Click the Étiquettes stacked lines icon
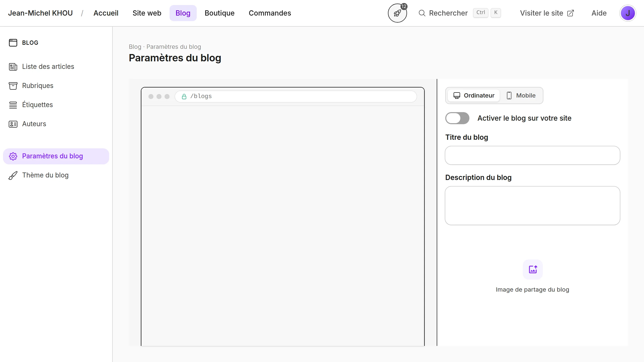 pyautogui.click(x=13, y=105)
